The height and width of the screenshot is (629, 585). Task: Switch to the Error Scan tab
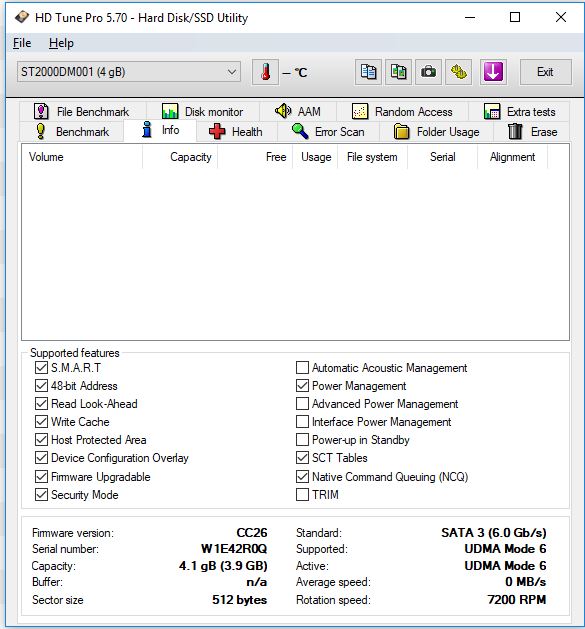click(328, 132)
